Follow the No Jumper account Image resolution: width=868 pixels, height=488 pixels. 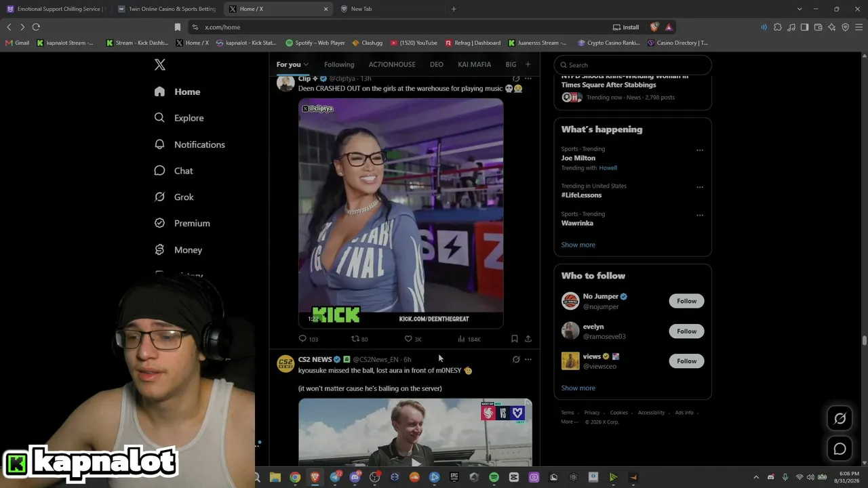686,301
